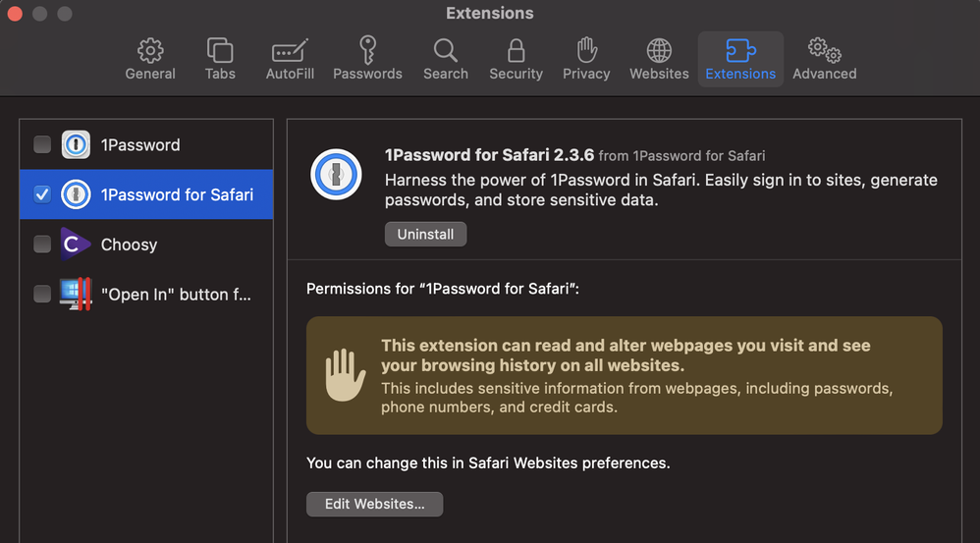
Task: Enable the 1Password extension checkbox
Action: coord(42,144)
